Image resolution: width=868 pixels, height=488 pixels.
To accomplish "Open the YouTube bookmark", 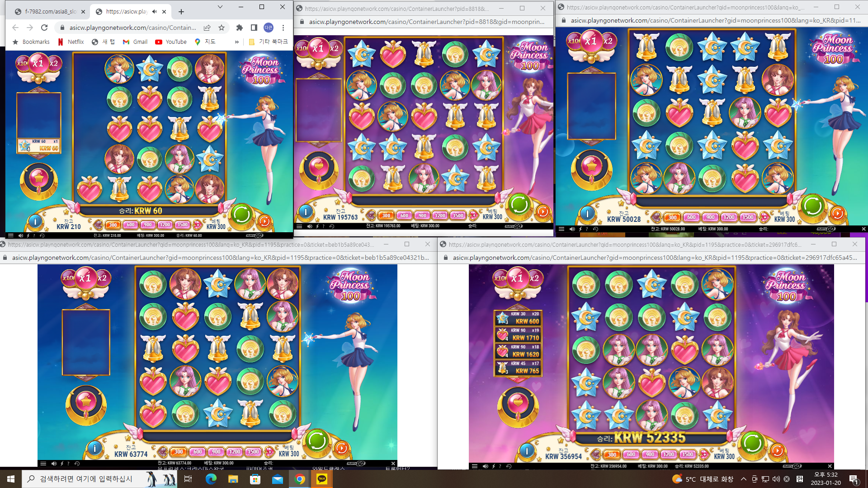I will click(x=171, y=42).
